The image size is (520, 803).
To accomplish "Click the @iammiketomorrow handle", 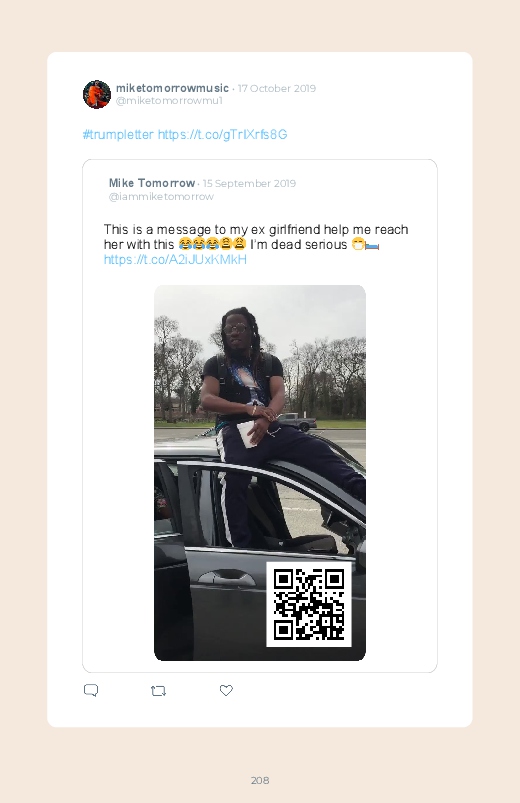I will tap(161, 197).
